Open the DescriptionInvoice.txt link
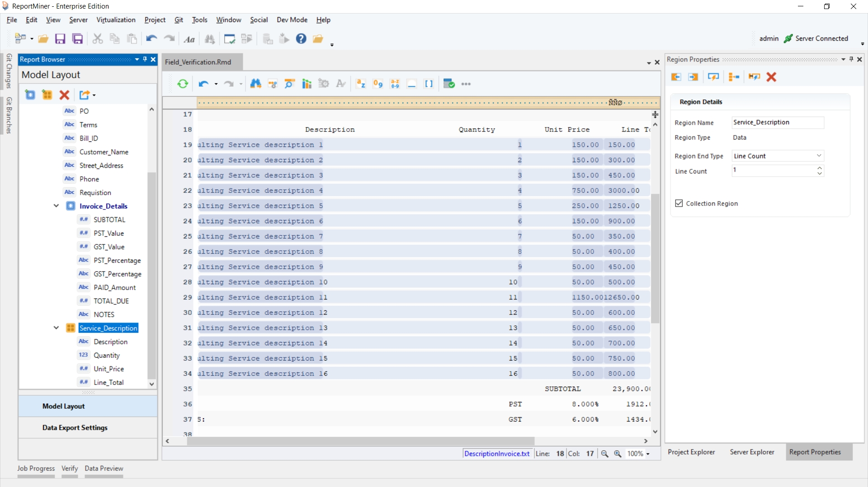 click(497, 454)
